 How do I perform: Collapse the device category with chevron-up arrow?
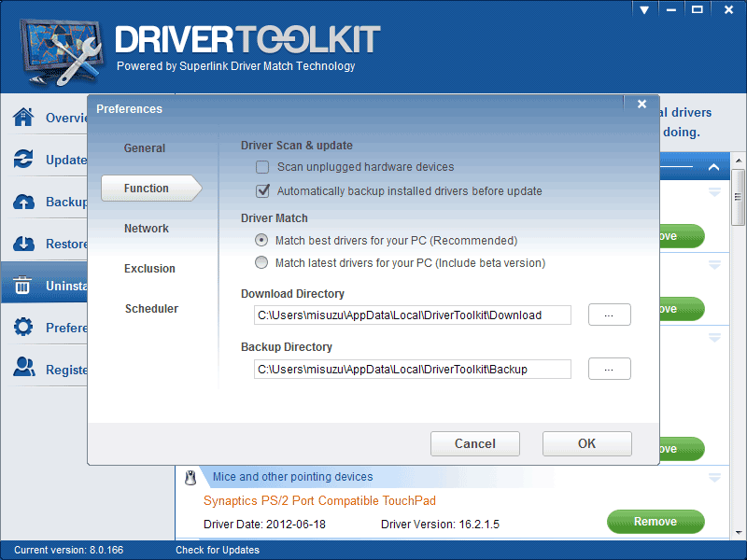[x=713, y=168]
